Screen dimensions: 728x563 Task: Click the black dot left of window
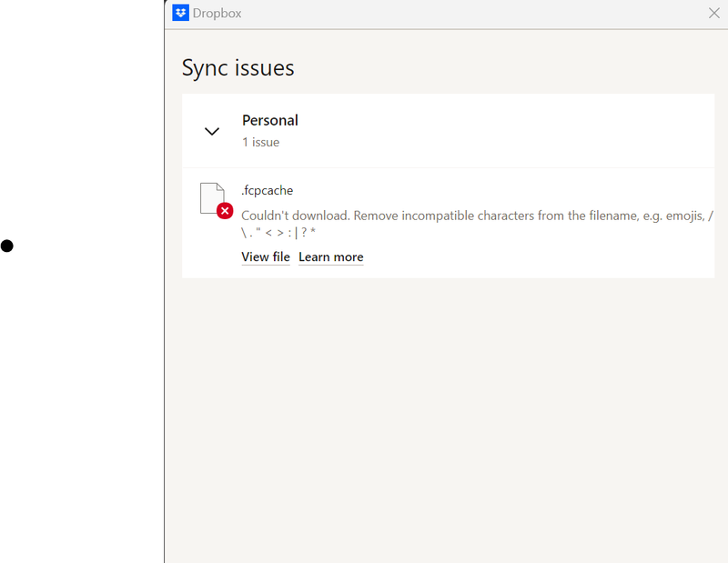click(7, 246)
